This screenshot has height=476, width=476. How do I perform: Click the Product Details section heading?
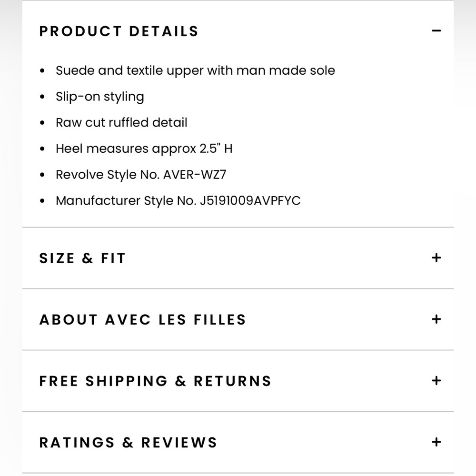point(119,31)
